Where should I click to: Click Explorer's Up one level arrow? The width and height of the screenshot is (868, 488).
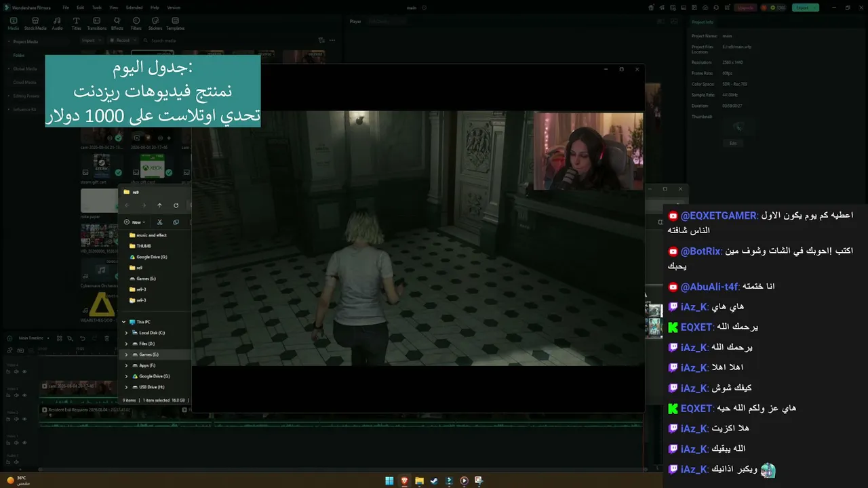pos(159,205)
